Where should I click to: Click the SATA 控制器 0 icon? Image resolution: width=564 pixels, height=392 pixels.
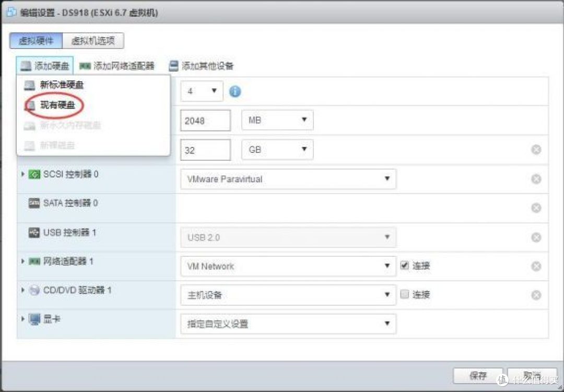tap(34, 204)
